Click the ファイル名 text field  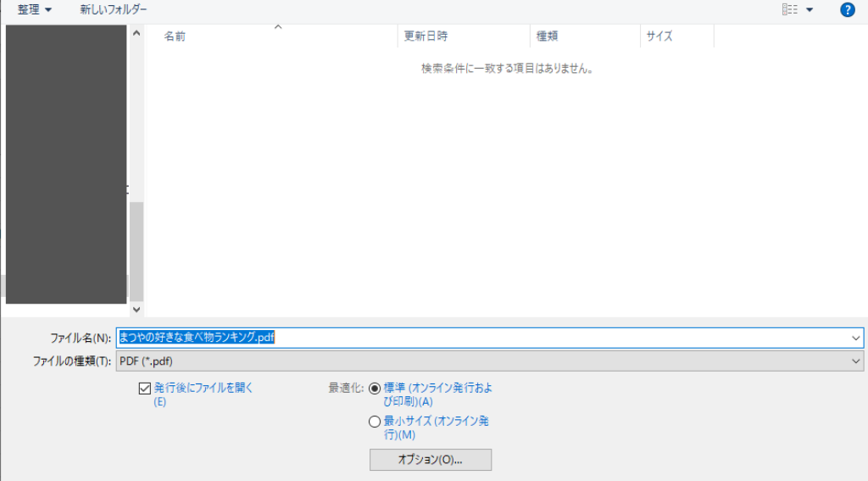483,338
